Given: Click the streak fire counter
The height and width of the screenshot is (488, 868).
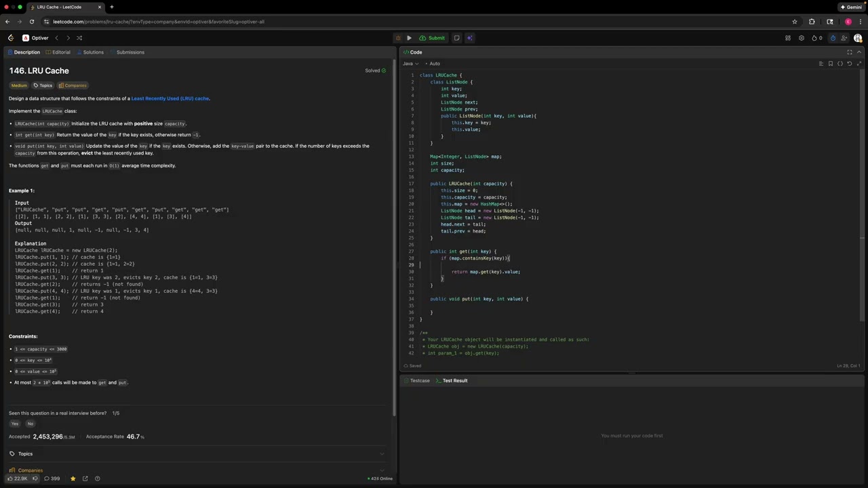Looking at the screenshot, I should (x=817, y=38).
